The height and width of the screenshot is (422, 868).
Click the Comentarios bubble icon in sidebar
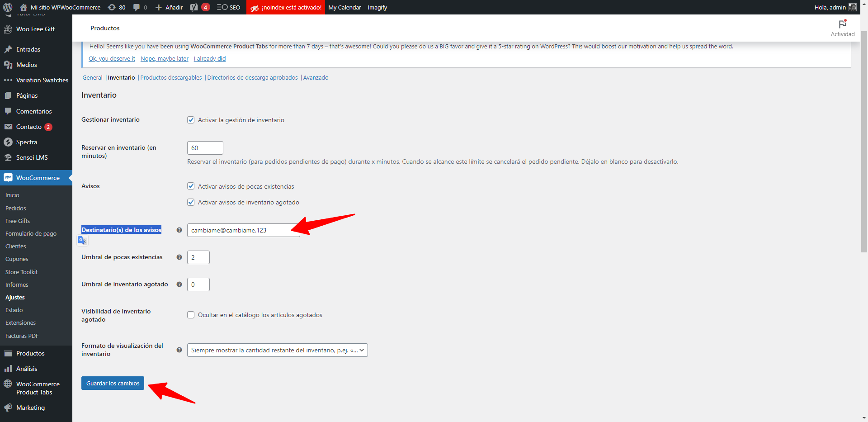point(8,111)
